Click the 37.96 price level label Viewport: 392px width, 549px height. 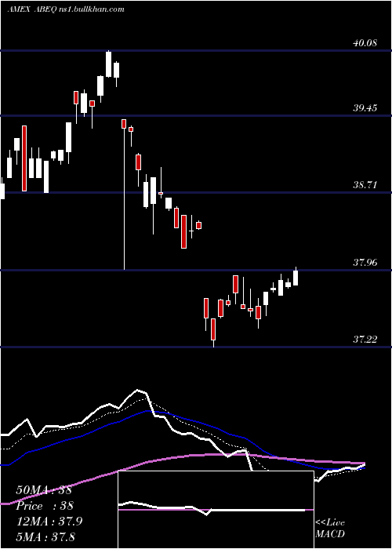click(x=365, y=262)
